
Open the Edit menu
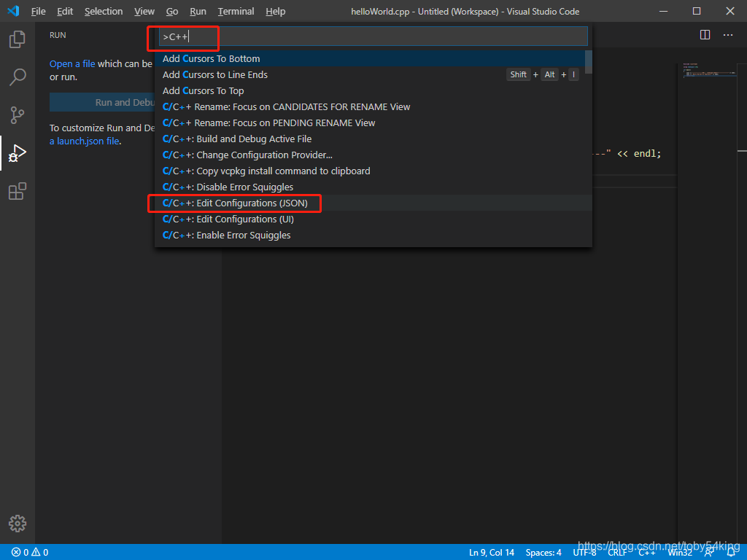click(65, 11)
